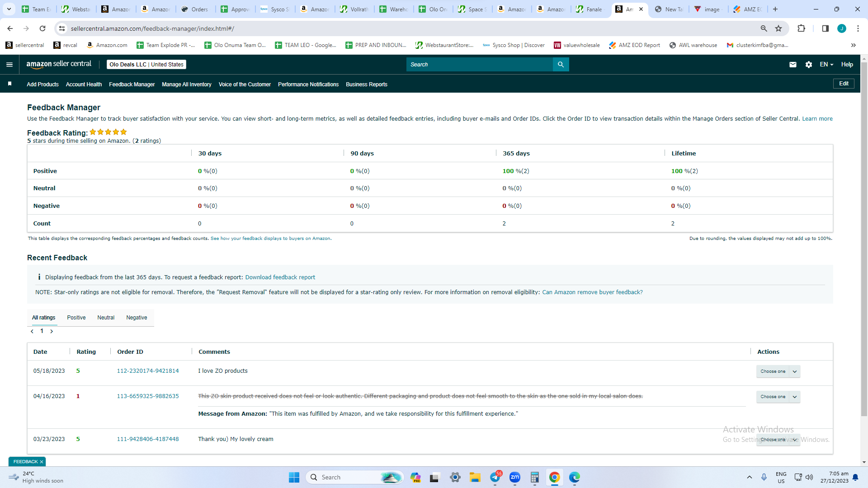Image resolution: width=868 pixels, height=488 pixels.
Task: Go back with browser back arrow
Action: coord(10,28)
